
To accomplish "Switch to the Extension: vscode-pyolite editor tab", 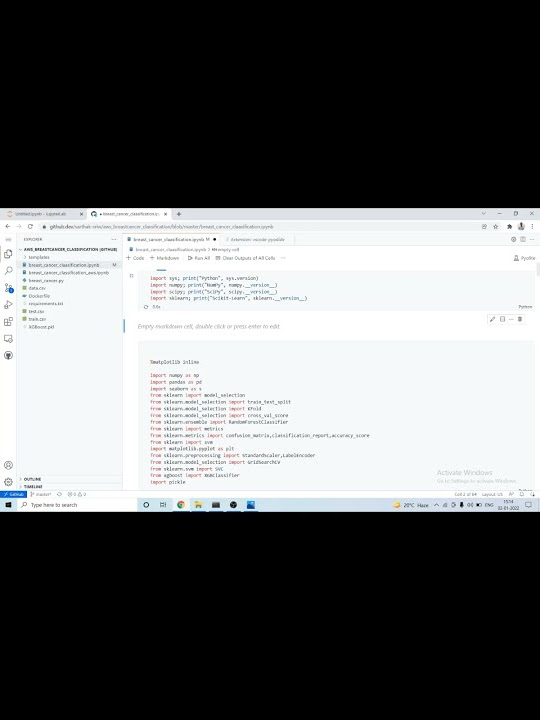I will [257, 239].
